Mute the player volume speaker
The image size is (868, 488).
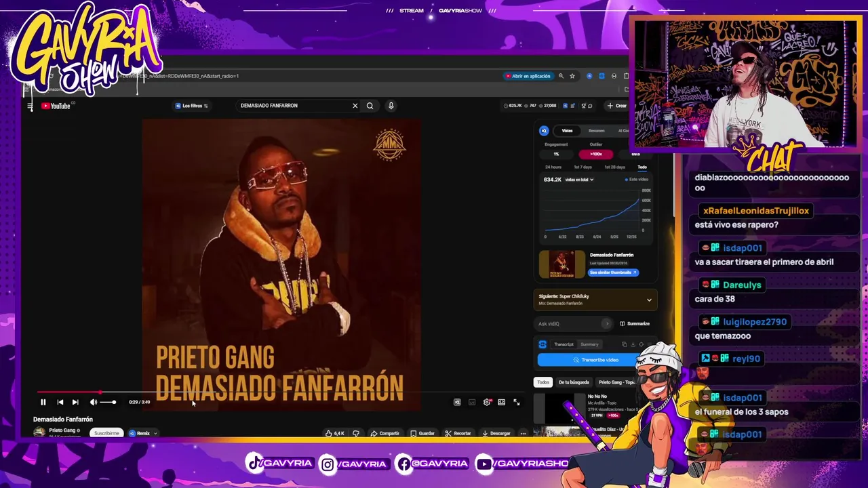pyautogui.click(x=93, y=403)
